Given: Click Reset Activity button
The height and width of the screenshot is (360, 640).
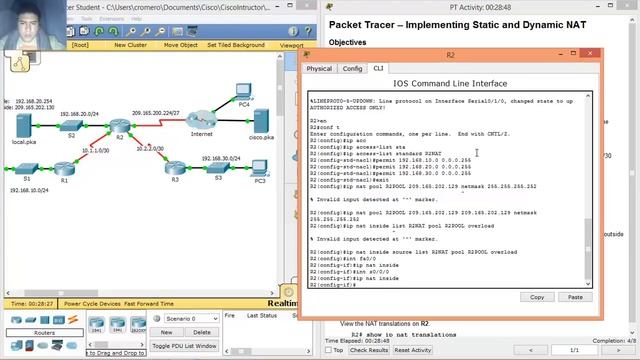Looking at the screenshot, I should (x=413, y=350).
